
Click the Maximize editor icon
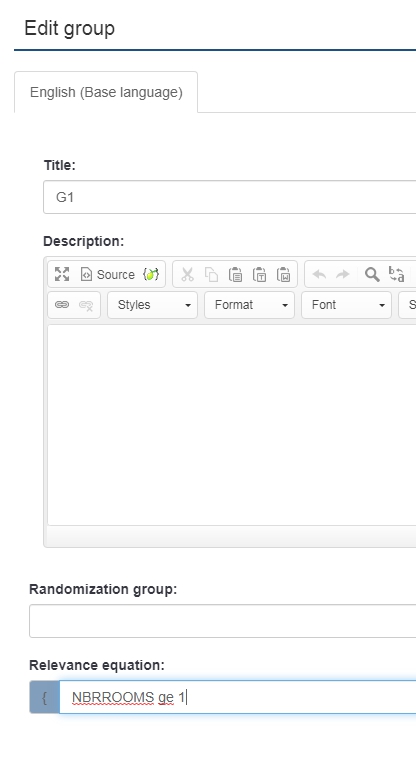click(x=62, y=274)
